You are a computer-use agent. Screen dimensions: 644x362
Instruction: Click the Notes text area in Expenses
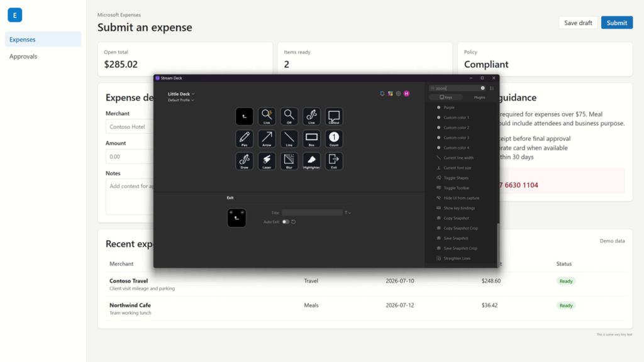130,197
